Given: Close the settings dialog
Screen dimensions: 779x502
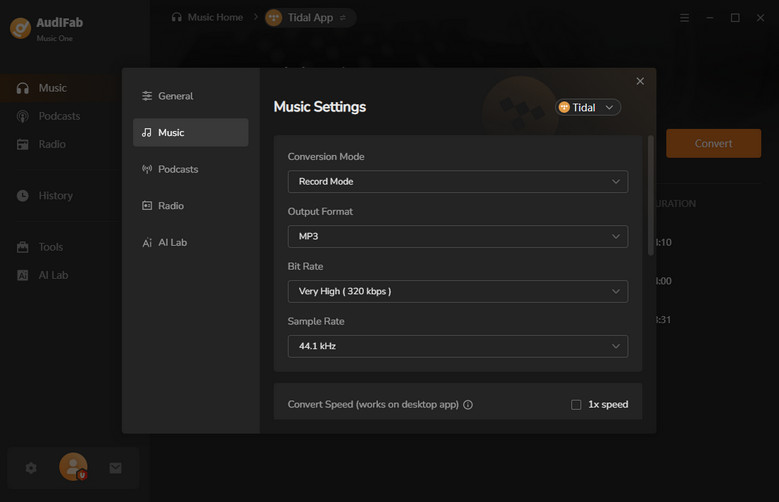Looking at the screenshot, I should click(x=640, y=81).
